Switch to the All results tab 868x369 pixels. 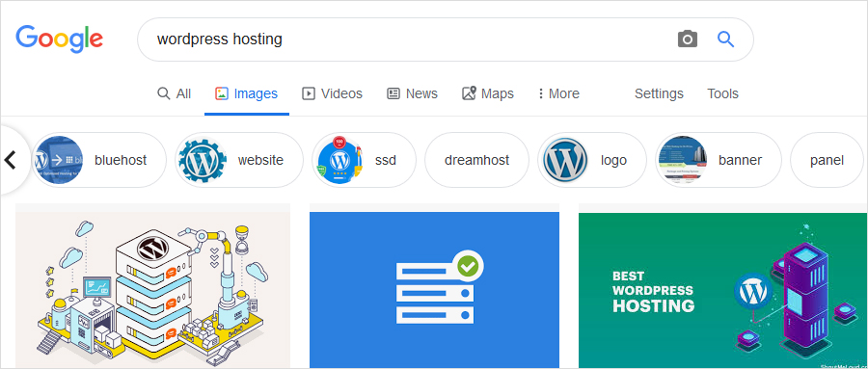coord(175,94)
